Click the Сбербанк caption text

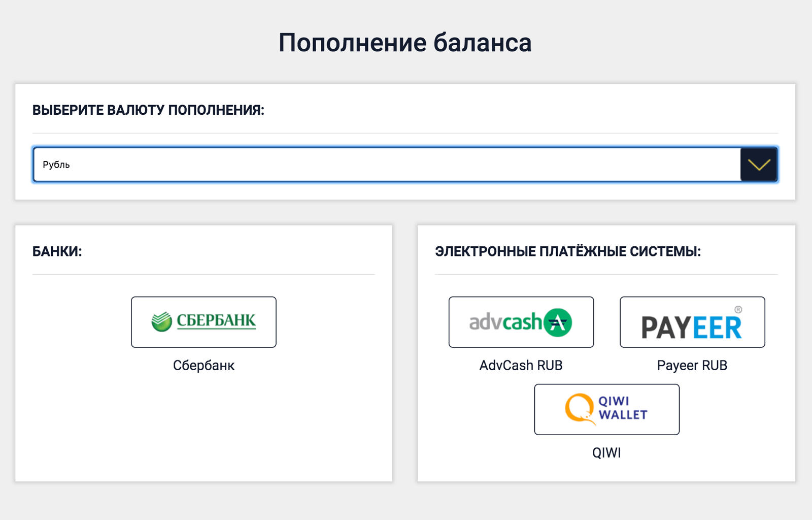(x=204, y=366)
